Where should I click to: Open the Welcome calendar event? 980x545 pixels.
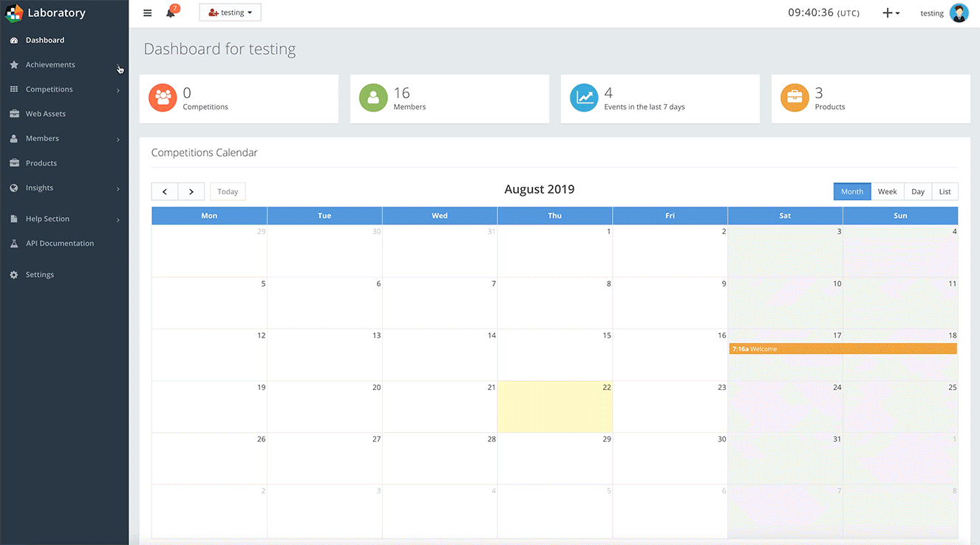pyautogui.click(x=843, y=349)
